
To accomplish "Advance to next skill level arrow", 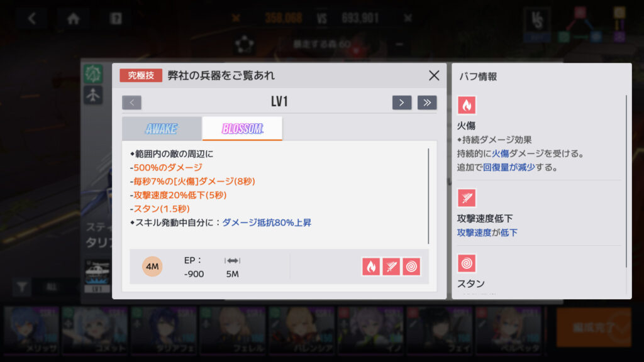I will pos(402,102).
